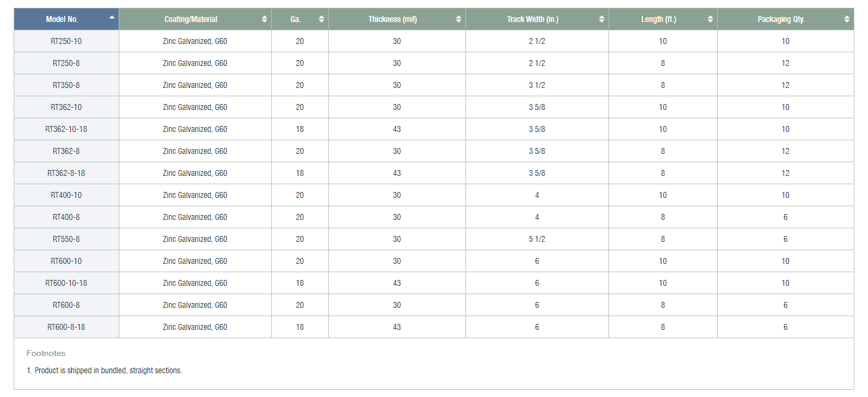Click the Length (ft.) sort arrows icon
Viewport: 868px width, 397px height.
pos(710,19)
